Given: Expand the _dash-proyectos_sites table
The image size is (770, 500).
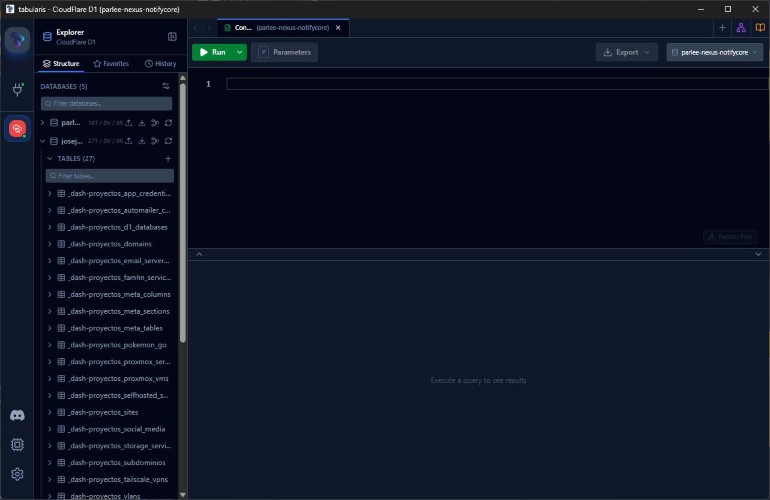Looking at the screenshot, I should [x=50, y=412].
